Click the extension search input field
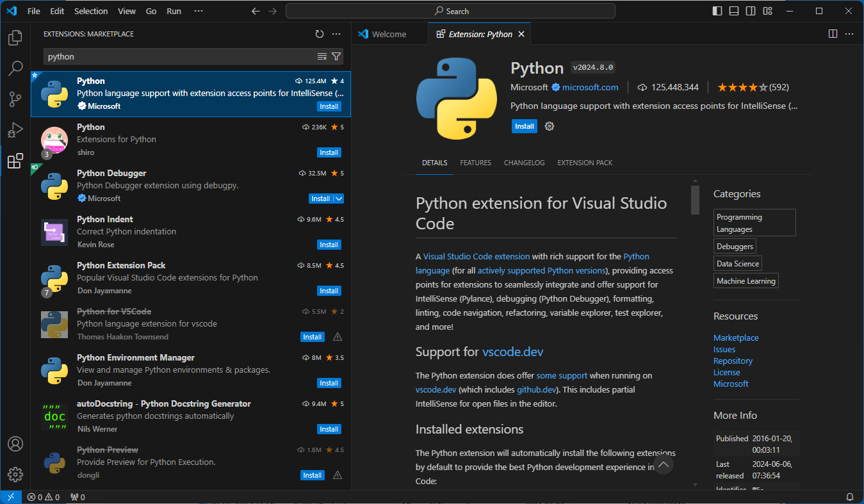 (x=179, y=56)
